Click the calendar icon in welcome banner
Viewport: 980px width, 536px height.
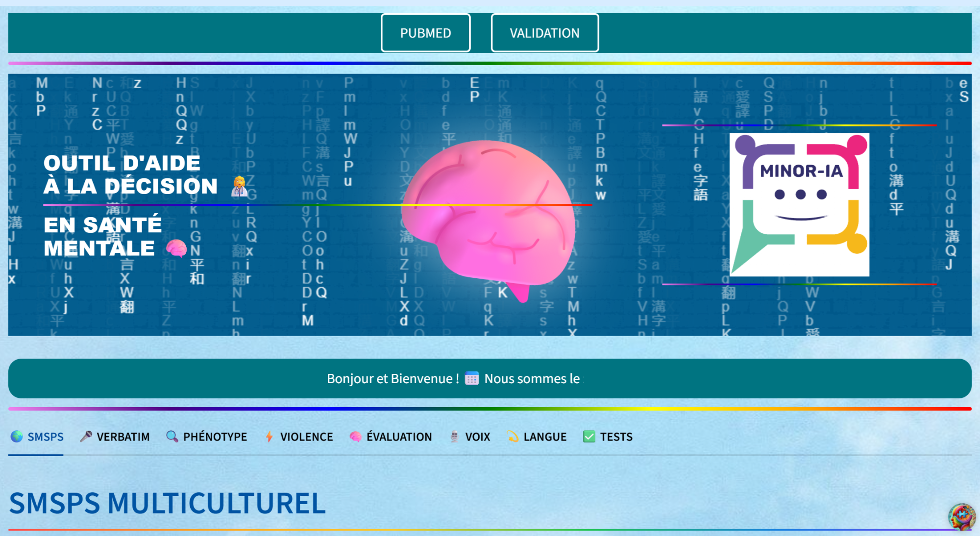click(471, 379)
